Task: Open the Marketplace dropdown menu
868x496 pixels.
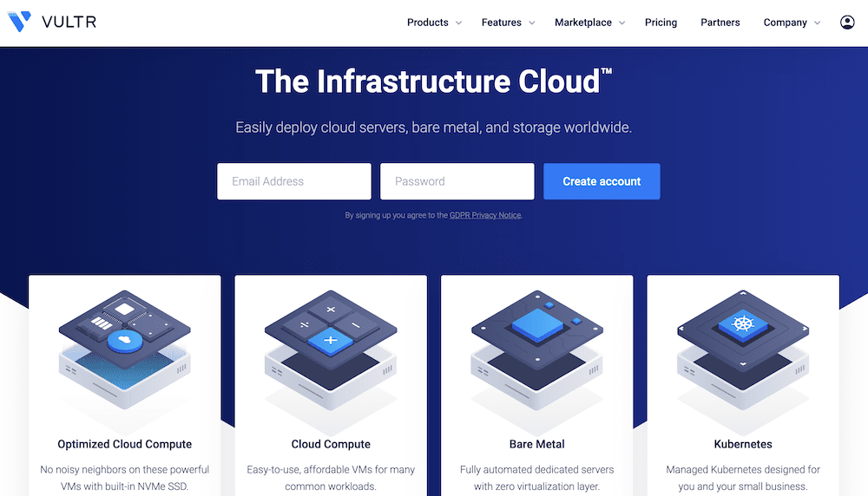Action: pos(589,23)
